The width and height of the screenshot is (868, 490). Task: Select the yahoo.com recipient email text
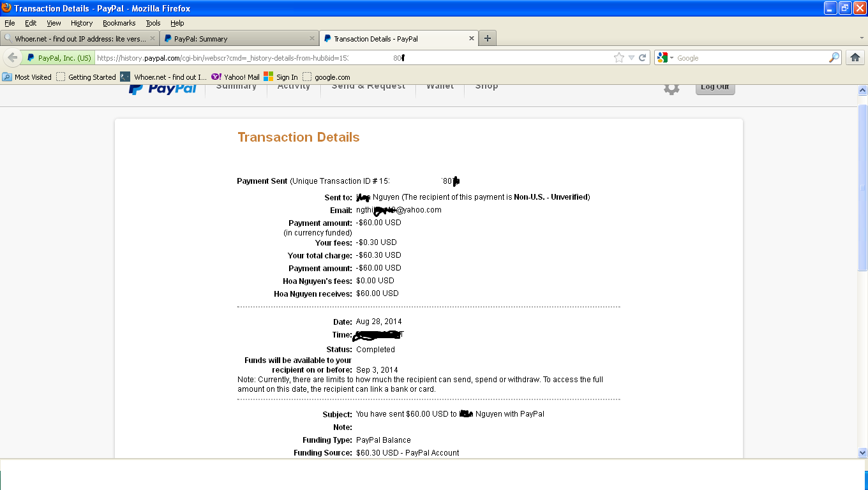[398, 210]
